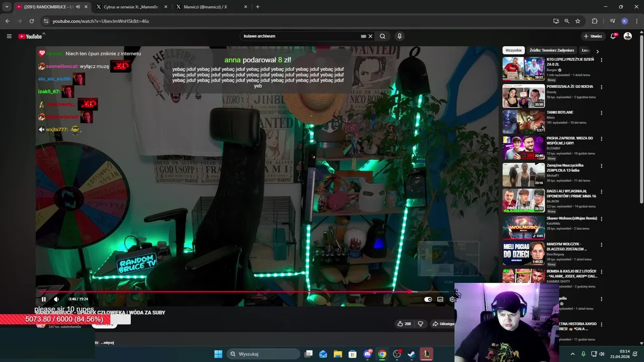Open options for PASHA ZAPROSIŁ WIDZA video

coord(601,139)
